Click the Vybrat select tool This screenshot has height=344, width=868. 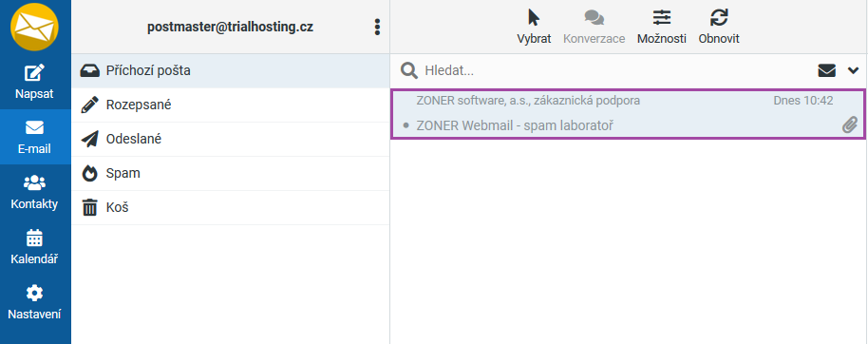[534, 27]
